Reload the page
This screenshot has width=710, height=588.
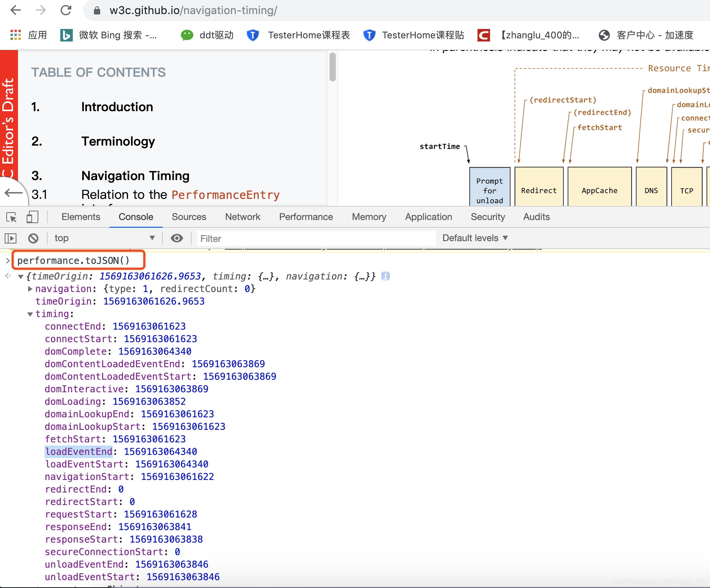point(66,10)
